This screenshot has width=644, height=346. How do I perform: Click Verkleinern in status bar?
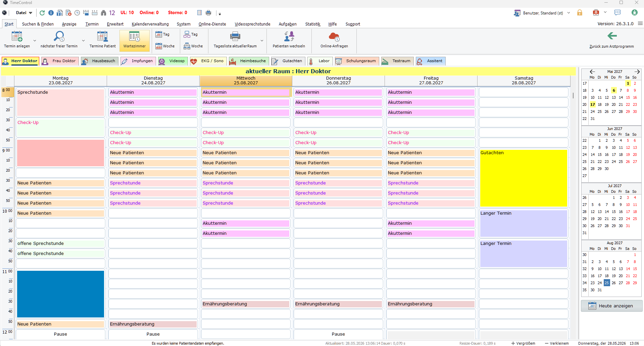[x=557, y=343]
